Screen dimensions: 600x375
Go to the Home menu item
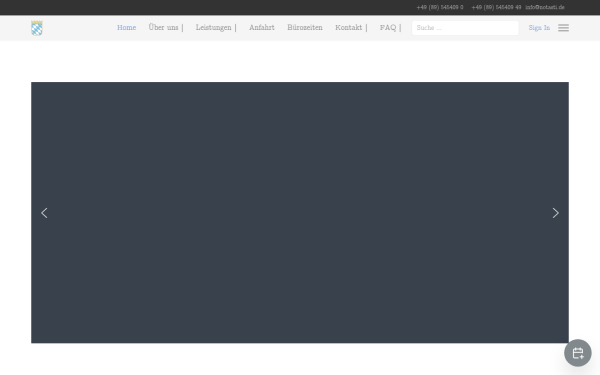tap(127, 28)
